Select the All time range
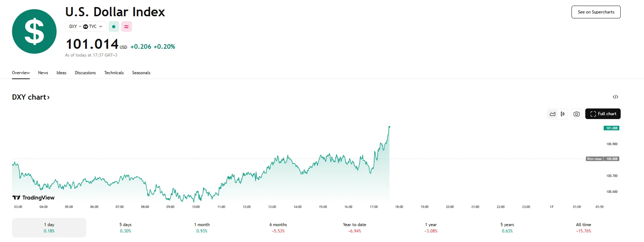Viewport: 644px width, 242px height. click(583, 228)
